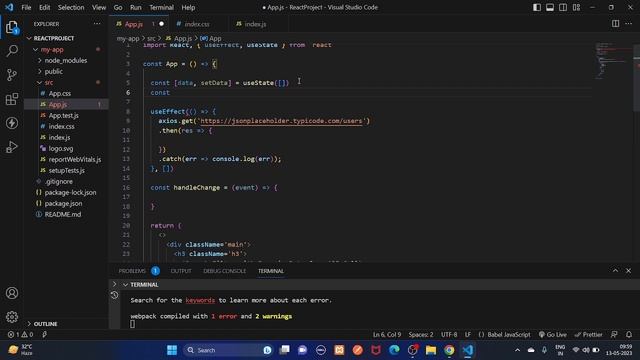Open the Extensions view
Image resolution: width=640 pixels, height=360 pixels.
12,99
